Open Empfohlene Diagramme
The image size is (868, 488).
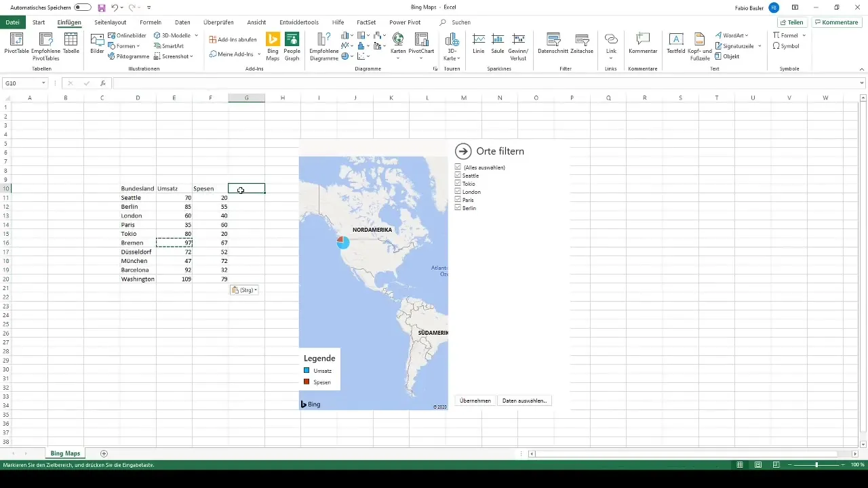coord(323,46)
